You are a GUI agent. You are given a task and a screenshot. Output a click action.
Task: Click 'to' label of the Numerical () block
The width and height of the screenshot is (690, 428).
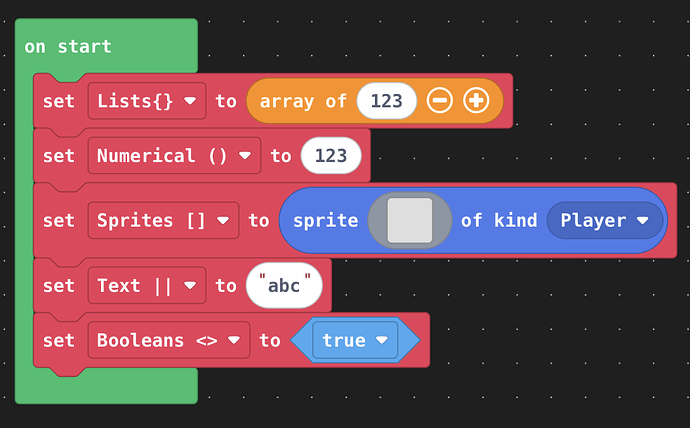coord(281,156)
